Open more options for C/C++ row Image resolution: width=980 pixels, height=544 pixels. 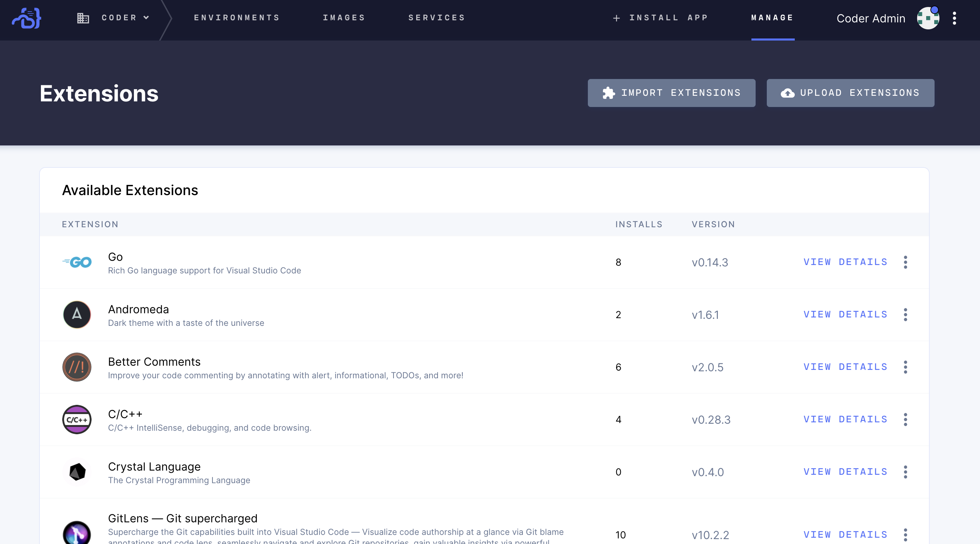905,420
